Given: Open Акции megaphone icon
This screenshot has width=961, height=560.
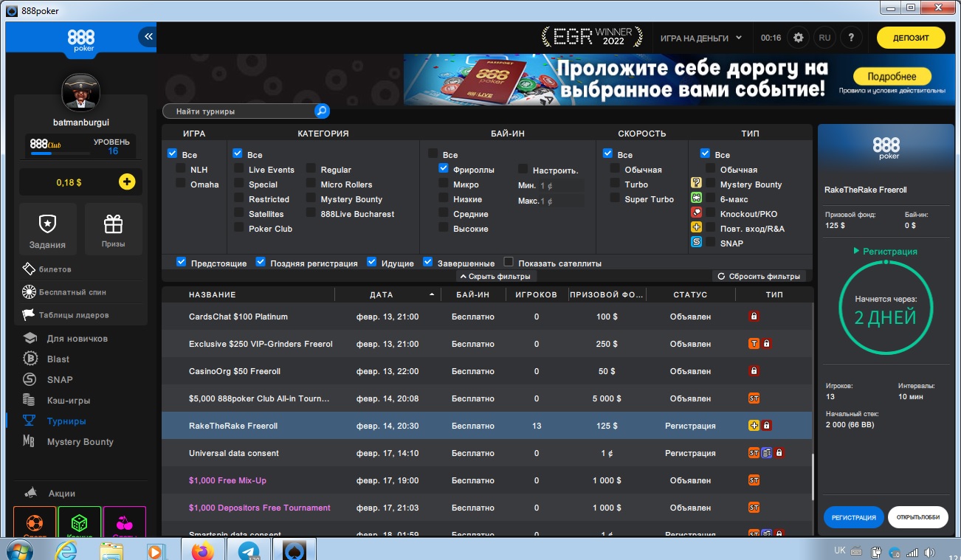Looking at the screenshot, I should click(x=30, y=493).
